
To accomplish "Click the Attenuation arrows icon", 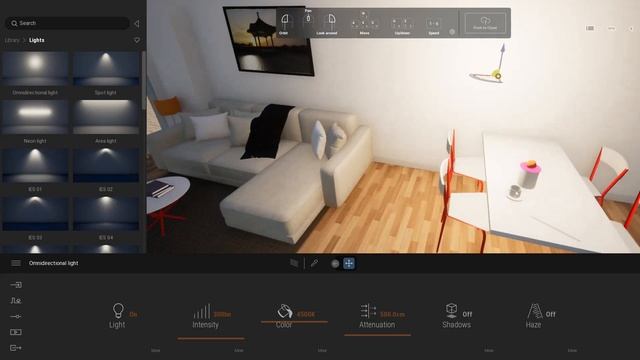I will tap(368, 311).
